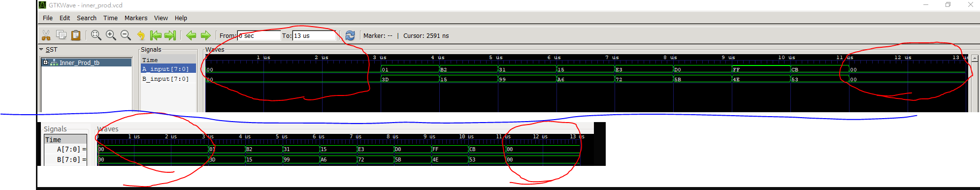Click the Zoom Fit magnifier icon

click(96, 35)
